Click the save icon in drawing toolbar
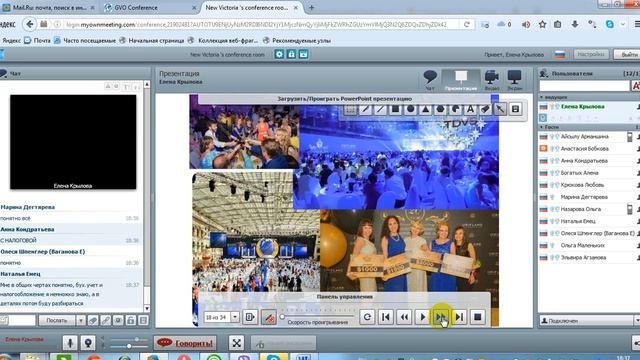This screenshot has width=640, height=360. (516, 109)
